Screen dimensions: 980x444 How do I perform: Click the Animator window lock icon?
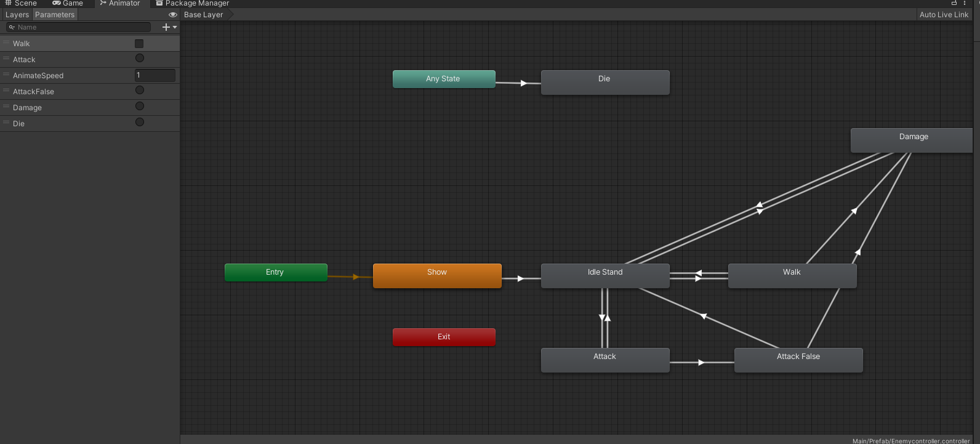954,3
